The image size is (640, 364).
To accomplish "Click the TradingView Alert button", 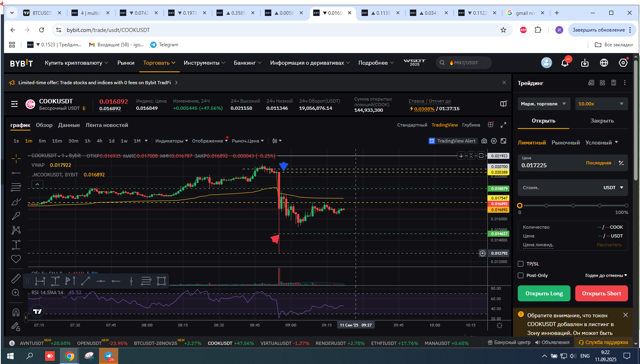I will [x=452, y=141].
